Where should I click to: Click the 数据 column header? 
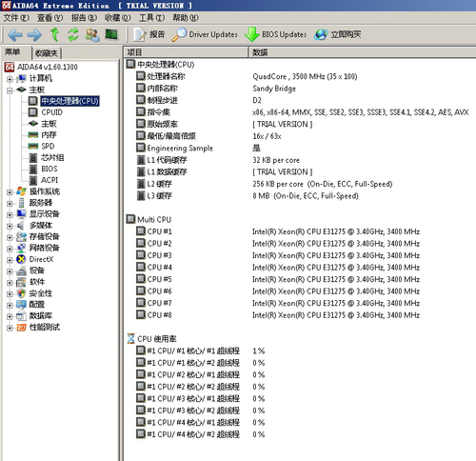[363, 52]
